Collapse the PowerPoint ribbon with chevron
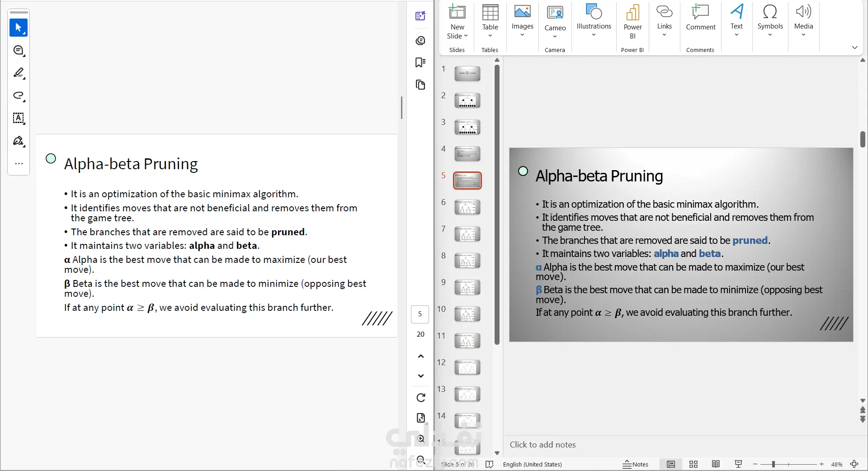The width and height of the screenshot is (868, 471). (854, 48)
